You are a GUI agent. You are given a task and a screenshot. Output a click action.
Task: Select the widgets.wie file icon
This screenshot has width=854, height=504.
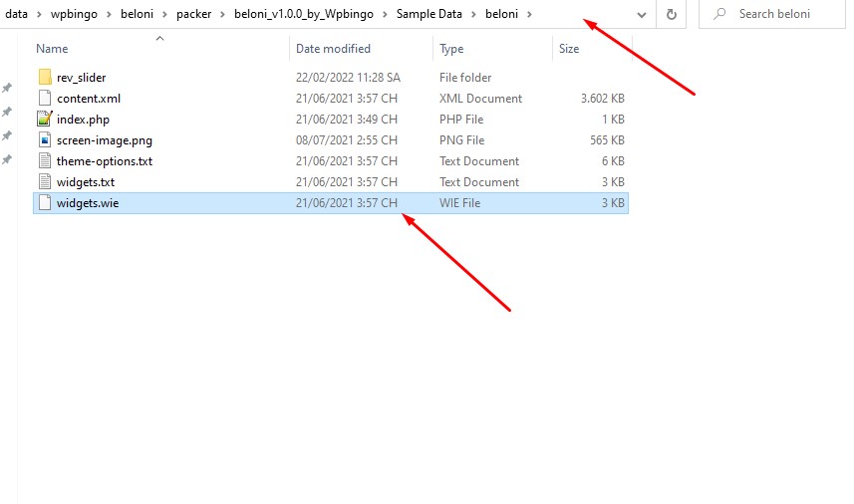pyautogui.click(x=45, y=202)
